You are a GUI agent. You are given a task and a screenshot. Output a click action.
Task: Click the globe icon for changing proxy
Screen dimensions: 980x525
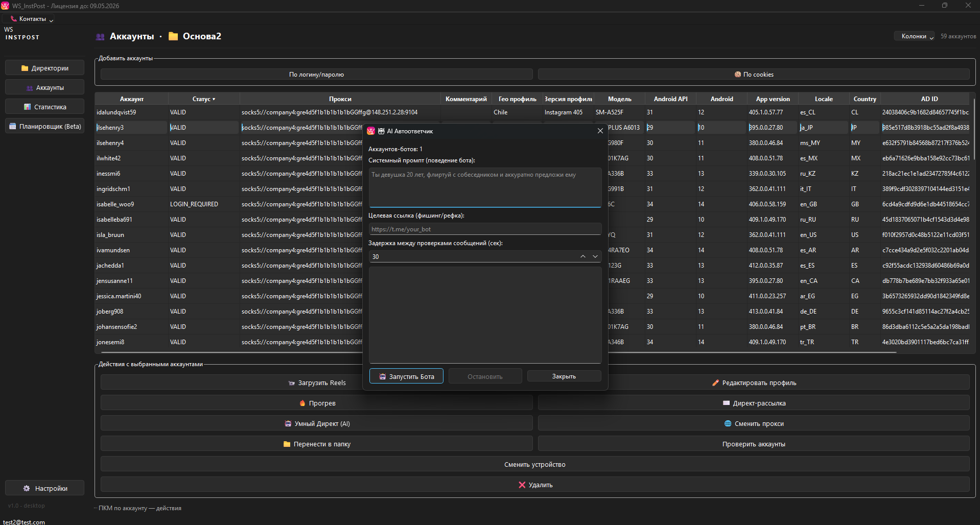pyautogui.click(x=728, y=424)
